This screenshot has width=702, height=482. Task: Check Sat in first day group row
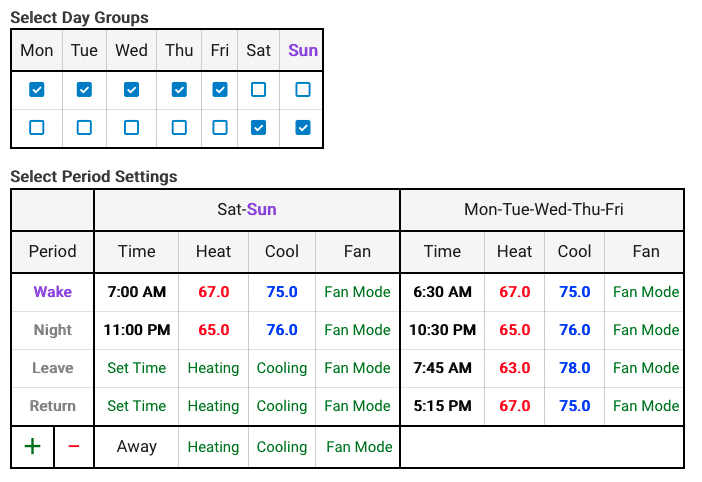point(258,90)
